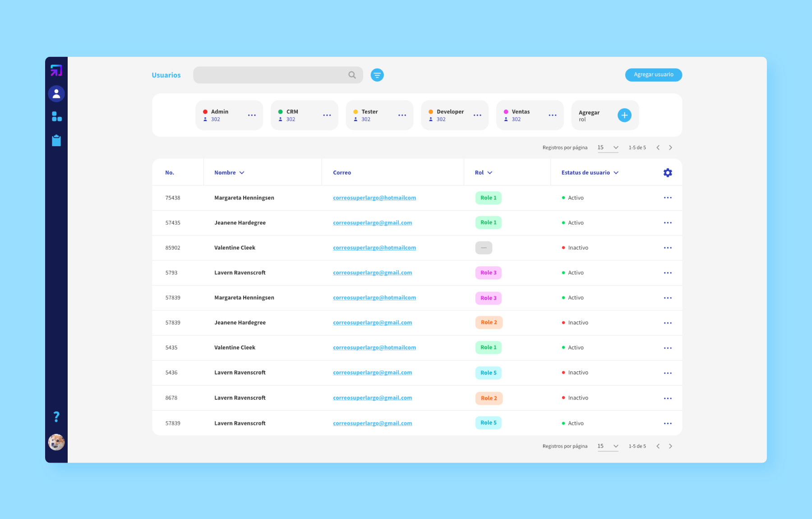Open top records-per-page dropdown
The image size is (812, 519).
coord(608,148)
